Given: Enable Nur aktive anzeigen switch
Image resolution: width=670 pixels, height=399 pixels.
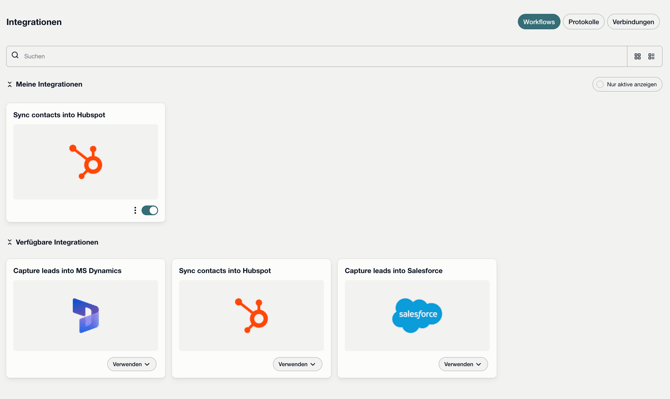Looking at the screenshot, I should tap(627, 84).
